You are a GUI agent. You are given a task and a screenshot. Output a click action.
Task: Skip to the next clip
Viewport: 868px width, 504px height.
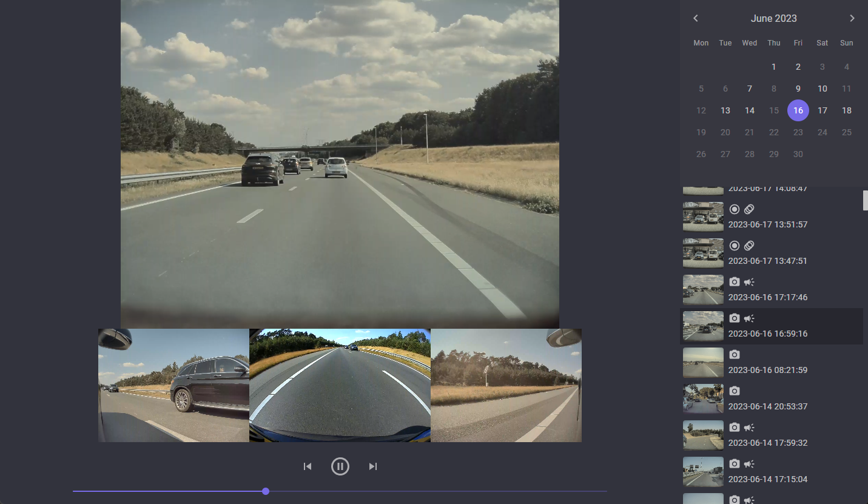pyautogui.click(x=373, y=466)
